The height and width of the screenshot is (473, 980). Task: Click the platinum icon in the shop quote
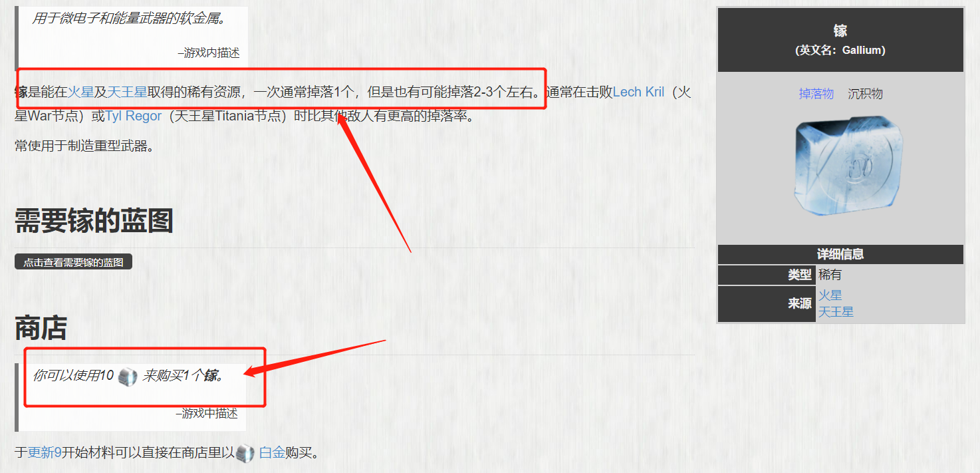click(128, 377)
